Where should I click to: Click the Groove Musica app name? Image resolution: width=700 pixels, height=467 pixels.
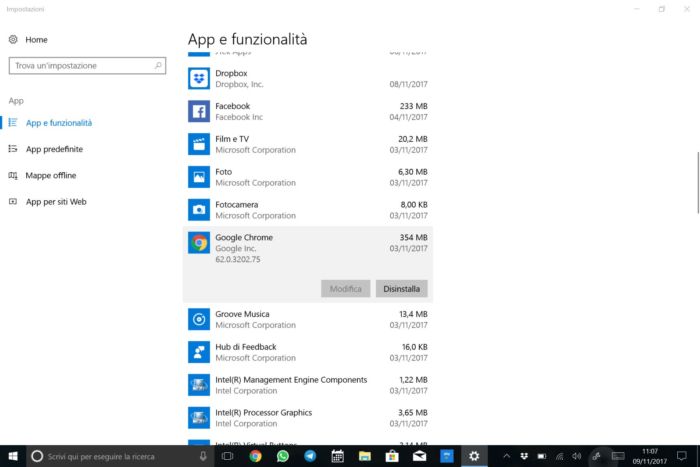(x=242, y=314)
